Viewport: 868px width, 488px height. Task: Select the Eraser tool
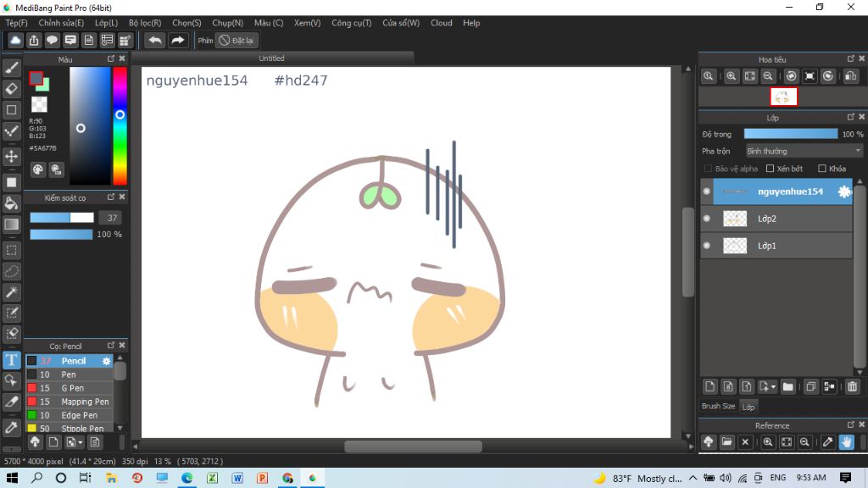pos(12,88)
